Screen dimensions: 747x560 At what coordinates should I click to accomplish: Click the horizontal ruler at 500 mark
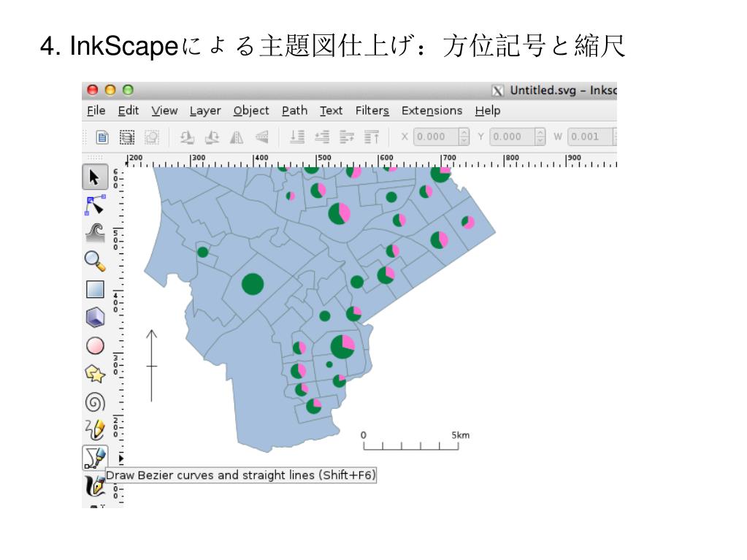pyautogui.click(x=324, y=160)
